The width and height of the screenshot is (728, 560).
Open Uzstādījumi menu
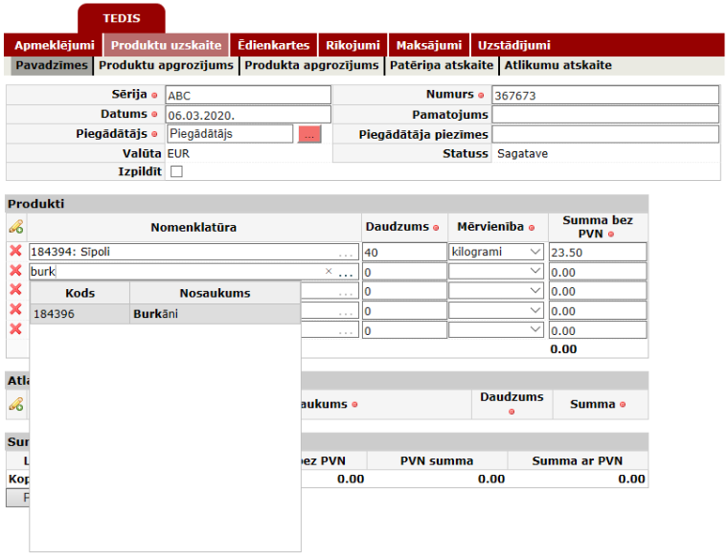pyautogui.click(x=514, y=45)
